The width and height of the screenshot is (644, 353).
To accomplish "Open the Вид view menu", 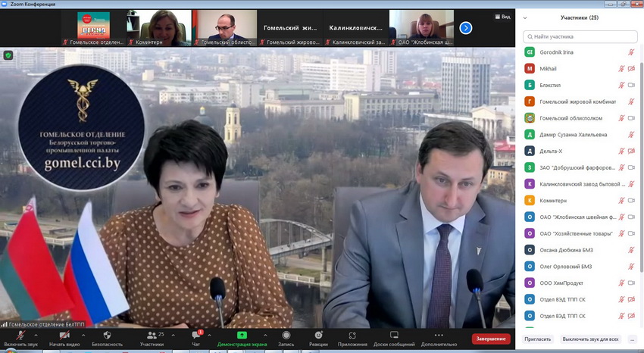I will (503, 17).
